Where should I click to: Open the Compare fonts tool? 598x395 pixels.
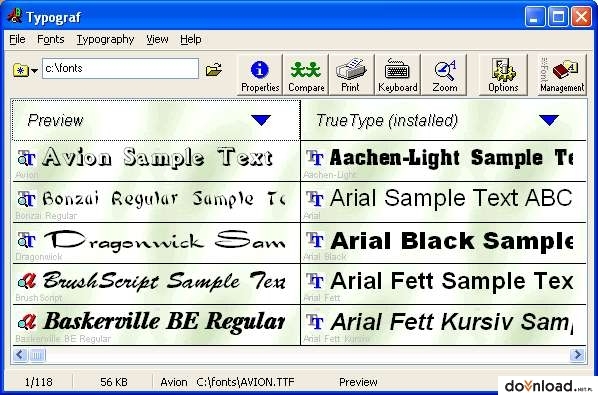[x=306, y=75]
